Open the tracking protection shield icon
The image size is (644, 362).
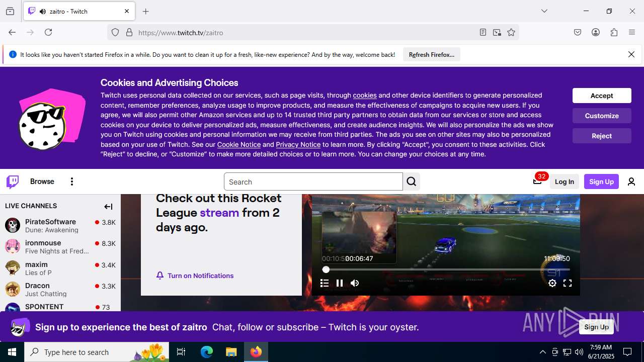pyautogui.click(x=115, y=32)
